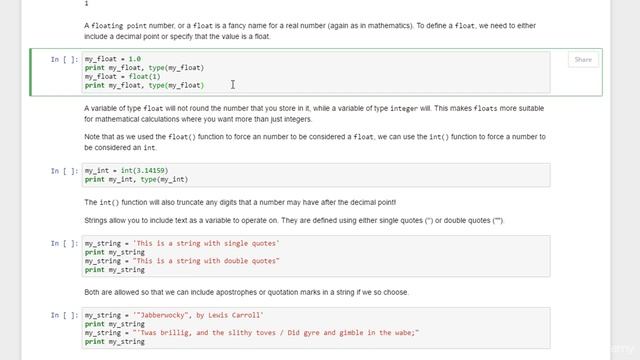Click the string 'This is a string with single quotes'
The image size is (640, 360).
tap(206, 243)
